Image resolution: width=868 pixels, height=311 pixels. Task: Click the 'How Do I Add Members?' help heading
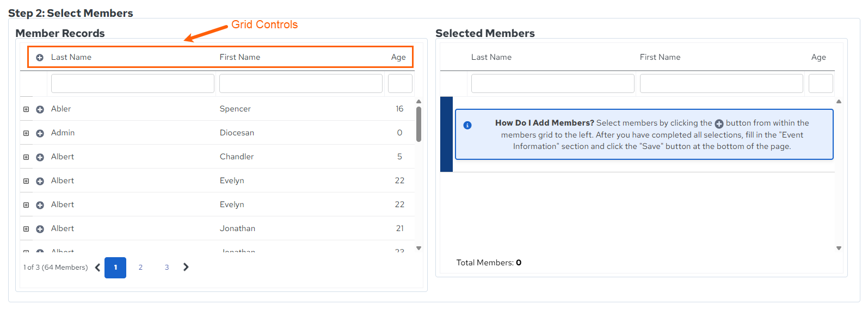(x=545, y=123)
